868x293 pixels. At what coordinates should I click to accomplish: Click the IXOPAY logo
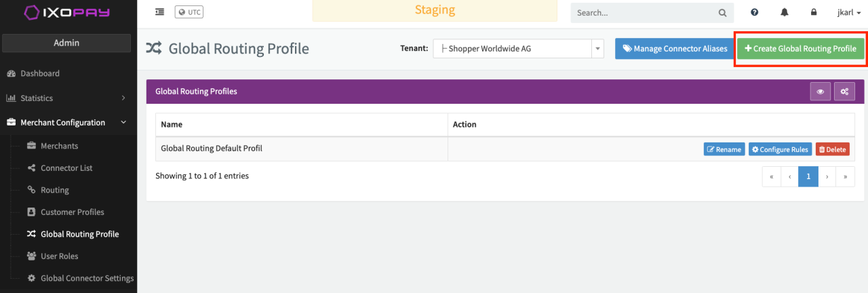pyautogui.click(x=68, y=12)
